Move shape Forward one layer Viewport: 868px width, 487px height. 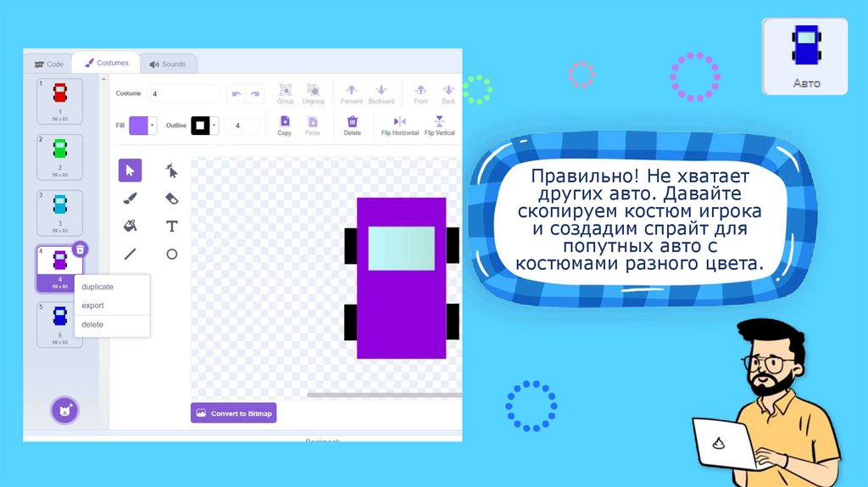point(352,93)
